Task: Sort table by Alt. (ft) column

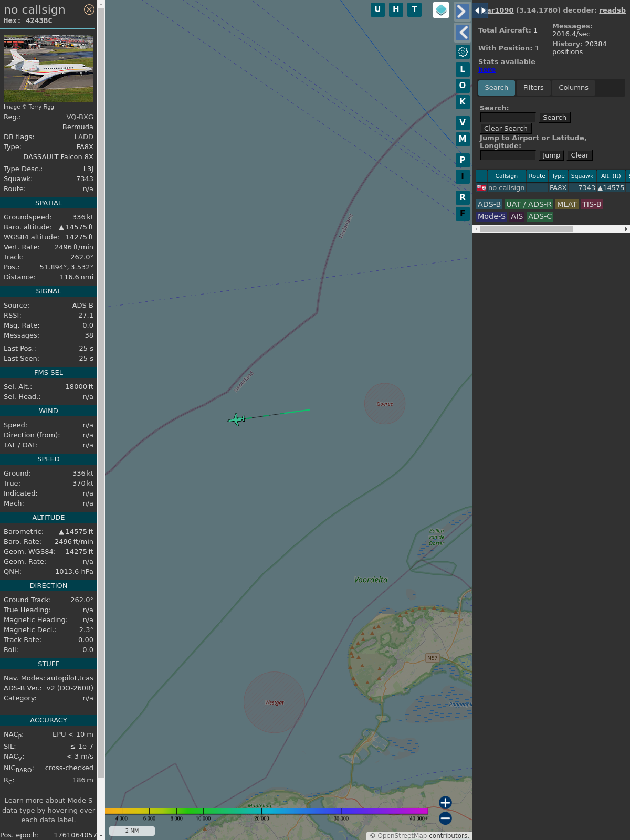Action: [611, 176]
